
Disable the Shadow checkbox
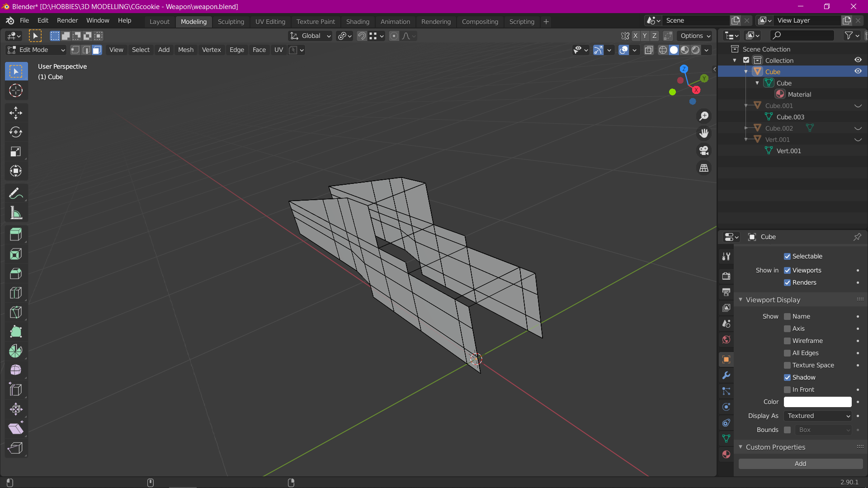click(787, 378)
